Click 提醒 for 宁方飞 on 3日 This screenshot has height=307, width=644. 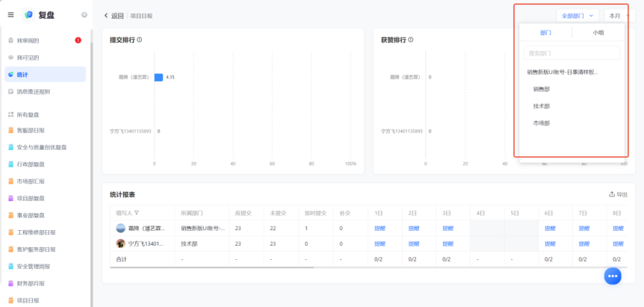click(448, 244)
